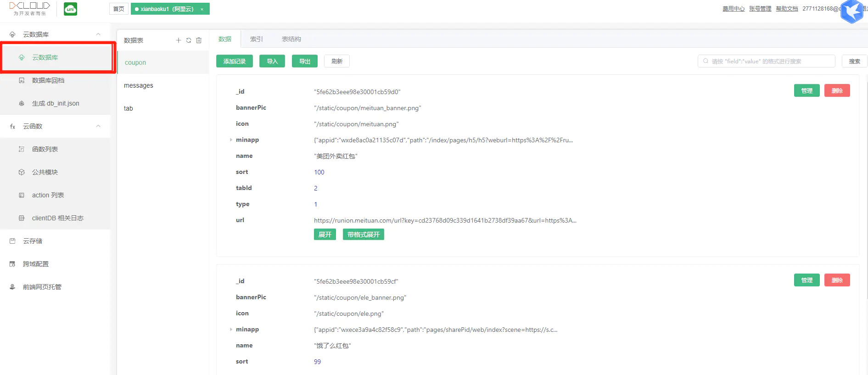Click the 云存储 storage icon in sidebar
The width and height of the screenshot is (868, 375).
(x=12, y=241)
